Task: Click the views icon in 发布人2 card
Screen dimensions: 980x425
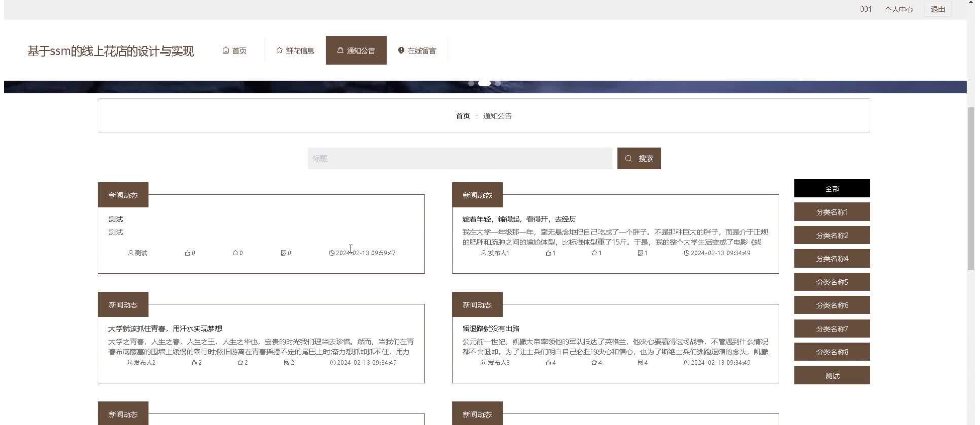Action: 287,363
